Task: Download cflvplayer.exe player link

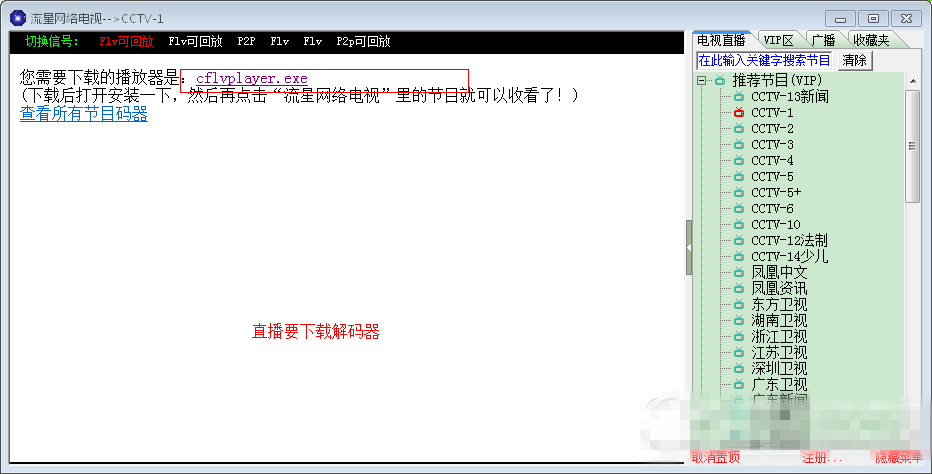Action: coord(252,79)
